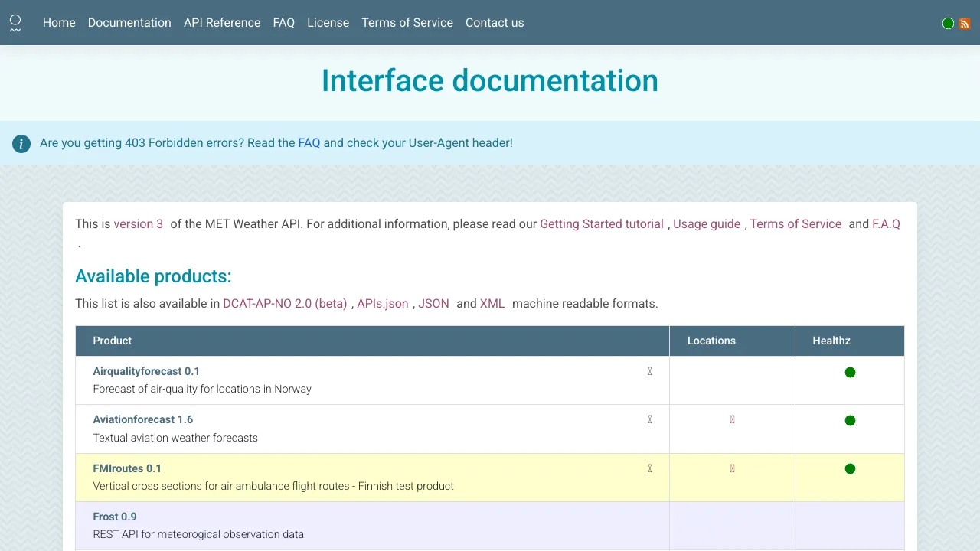Click the Interface documentation heading
The width and height of the screenshot is (980, 551).
click(490, 80)
